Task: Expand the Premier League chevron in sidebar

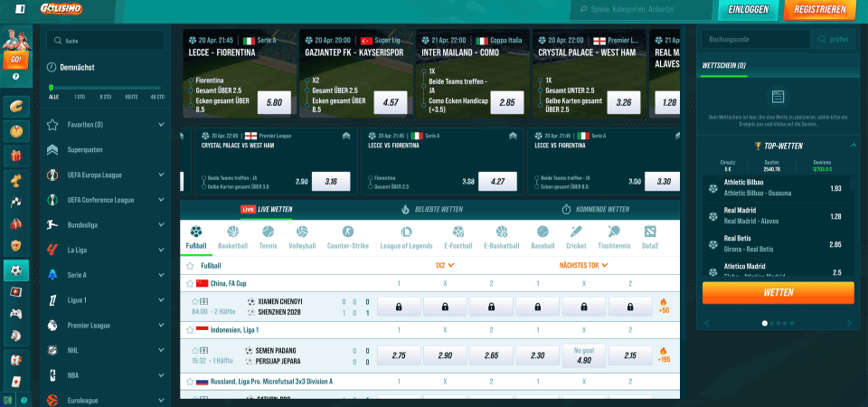Action: [161, 325]
